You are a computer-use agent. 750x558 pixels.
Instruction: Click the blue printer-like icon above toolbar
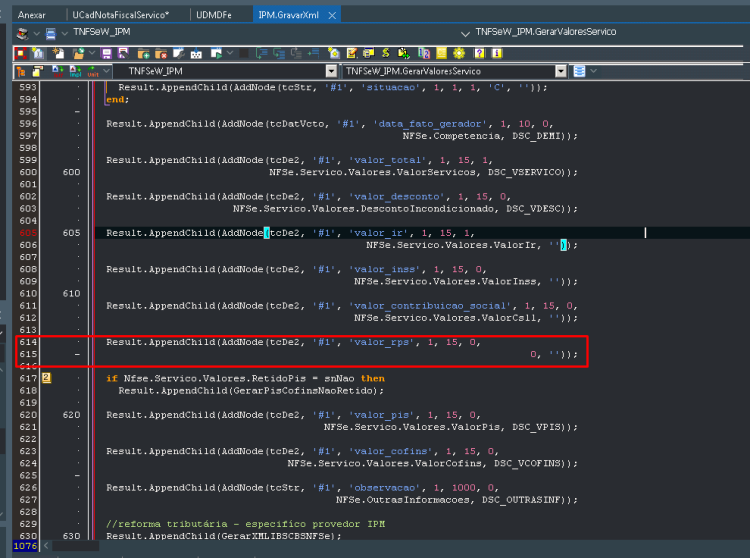coord(51,33)
